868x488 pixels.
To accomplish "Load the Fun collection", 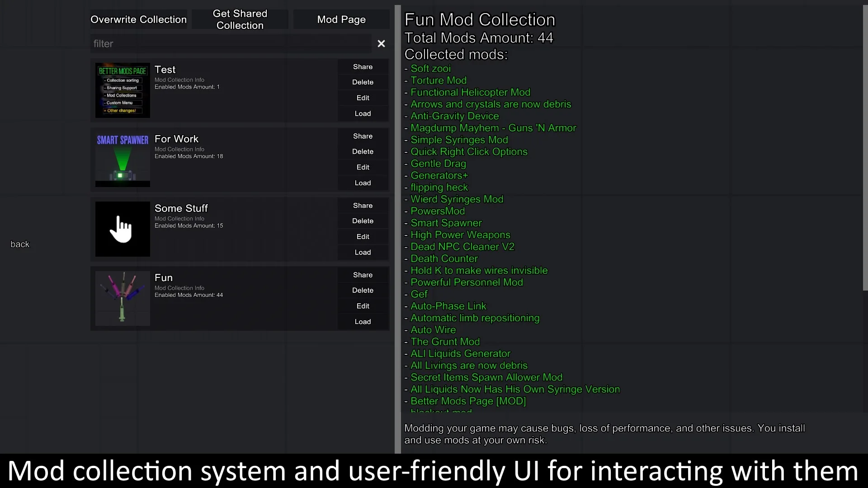I will 363,322.
